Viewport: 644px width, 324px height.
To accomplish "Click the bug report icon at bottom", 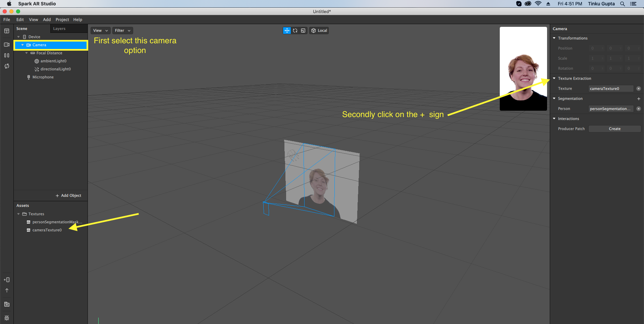I will pyautogui.click(x=7, y=318).
